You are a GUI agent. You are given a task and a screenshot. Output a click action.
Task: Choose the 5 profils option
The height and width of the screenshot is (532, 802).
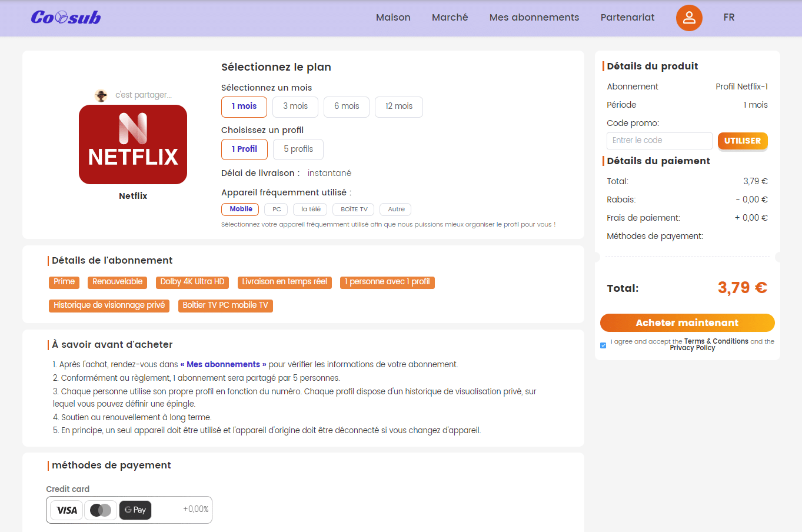298,149
